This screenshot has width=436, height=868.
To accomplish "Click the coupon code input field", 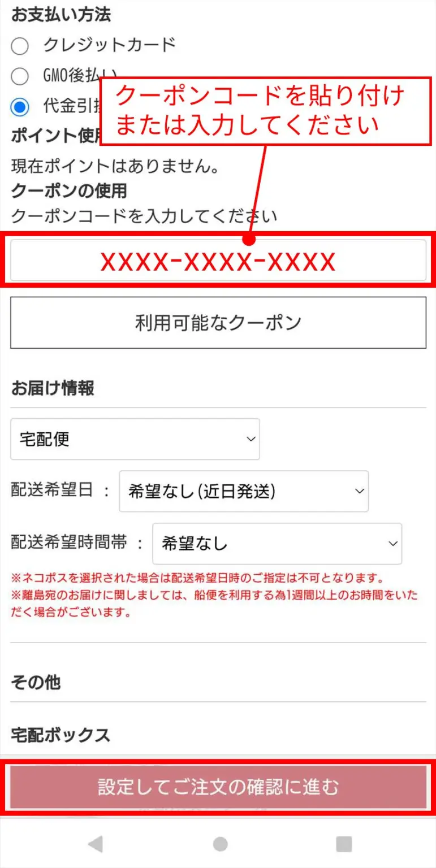I will click(218, 260).
